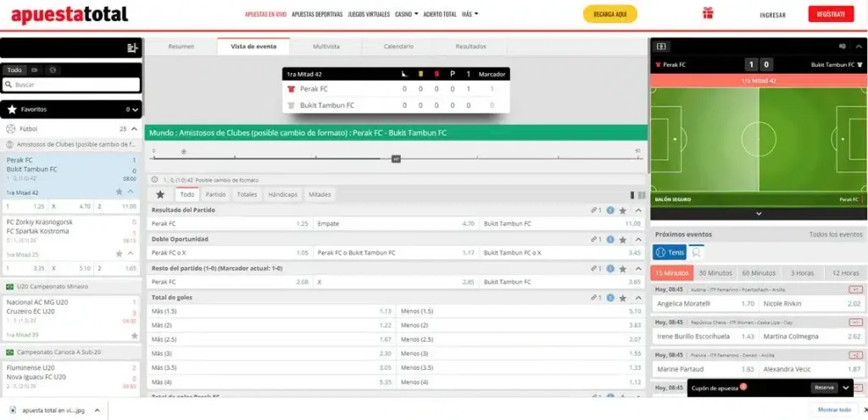Collapse the match tracker panel top chevron
The height and width of the screenshot is (420, 868).
click(x=859, y=47)
